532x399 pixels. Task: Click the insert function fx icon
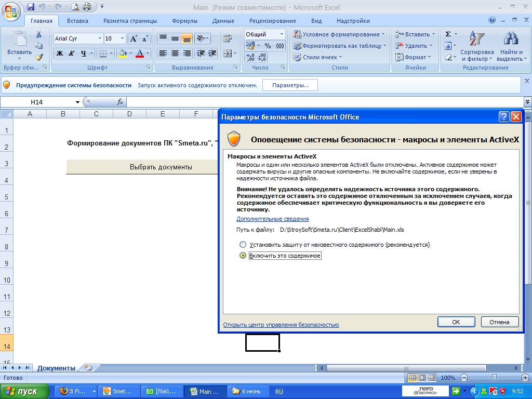[x=120, y=102]
